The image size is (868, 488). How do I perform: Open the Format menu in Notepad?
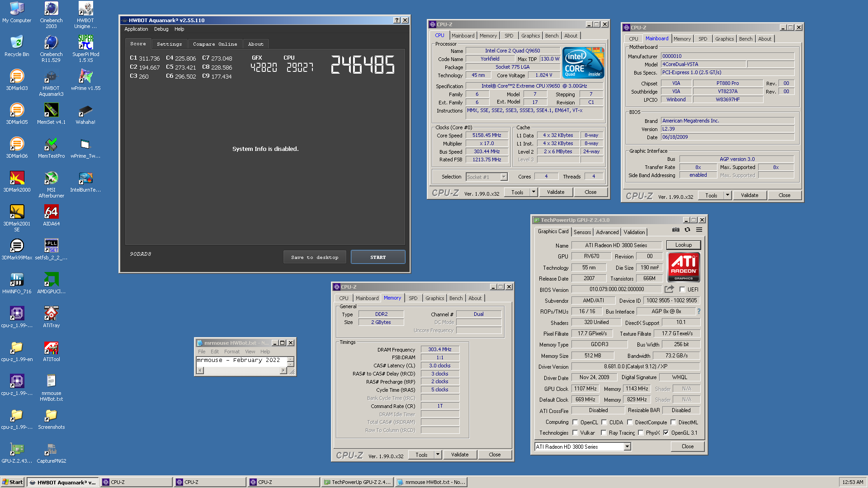coord(232,352)
